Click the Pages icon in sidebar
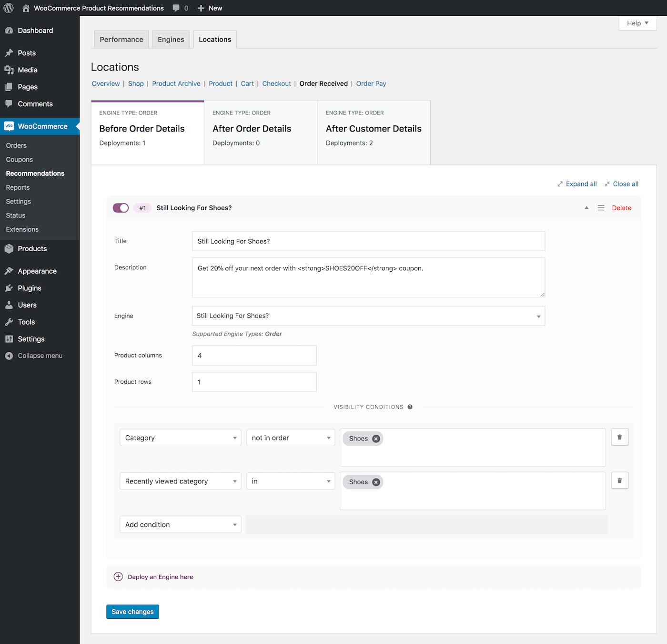This screenshot has width=667, height=644. [x=9, y=87]
